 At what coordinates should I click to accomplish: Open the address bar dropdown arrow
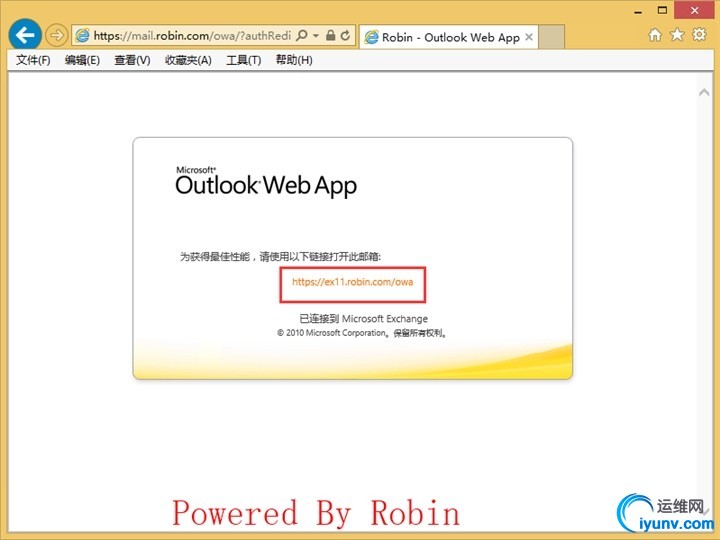tap(316, 35)
